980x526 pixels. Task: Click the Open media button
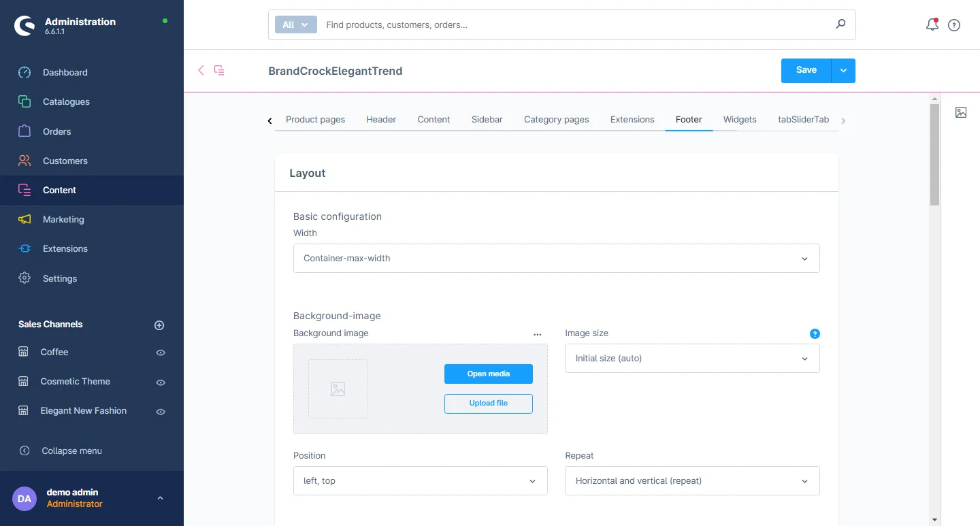point(488,374)
